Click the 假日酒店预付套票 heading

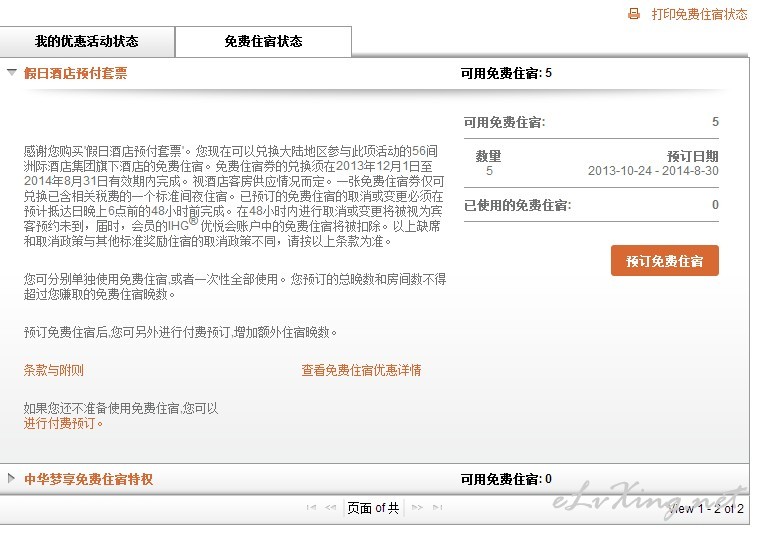coord(76,73)
